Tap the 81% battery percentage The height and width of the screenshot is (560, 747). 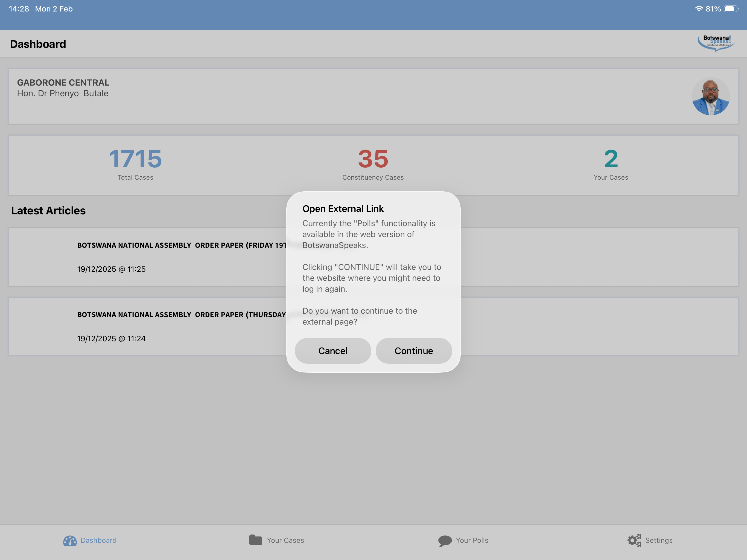pos(713,9)
